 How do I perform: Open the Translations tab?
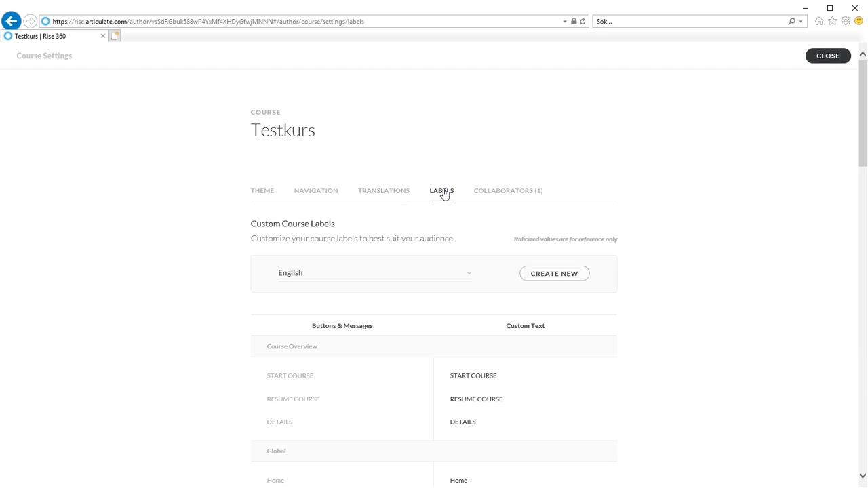tap(384, 190)
